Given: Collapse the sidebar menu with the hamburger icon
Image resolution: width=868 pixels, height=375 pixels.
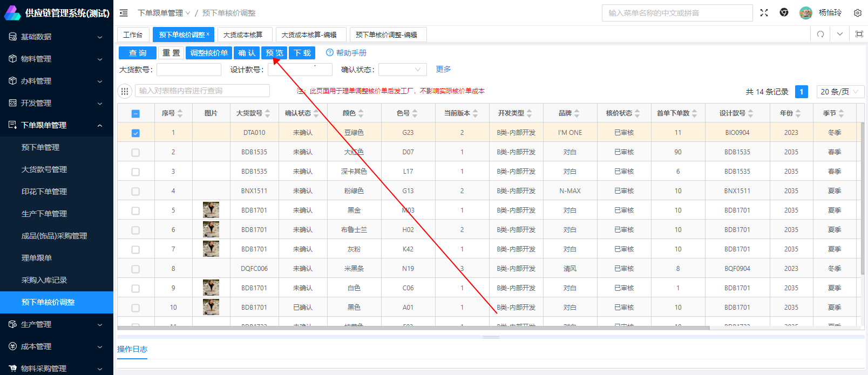Looking at the screenshot, I should (x=124, y=13).
